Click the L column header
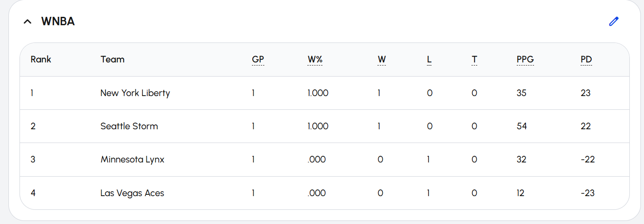Screen dimensions: 644x224 pyautogui.click(x=429, y=59)
